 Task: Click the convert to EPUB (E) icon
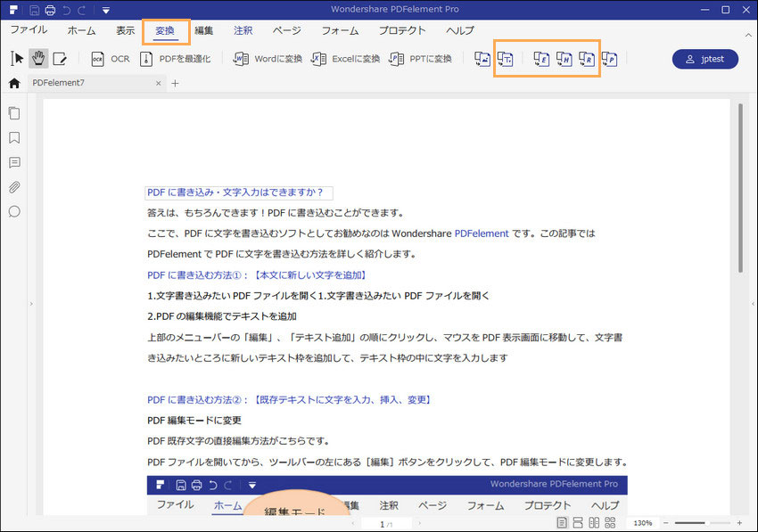[541, 59]
